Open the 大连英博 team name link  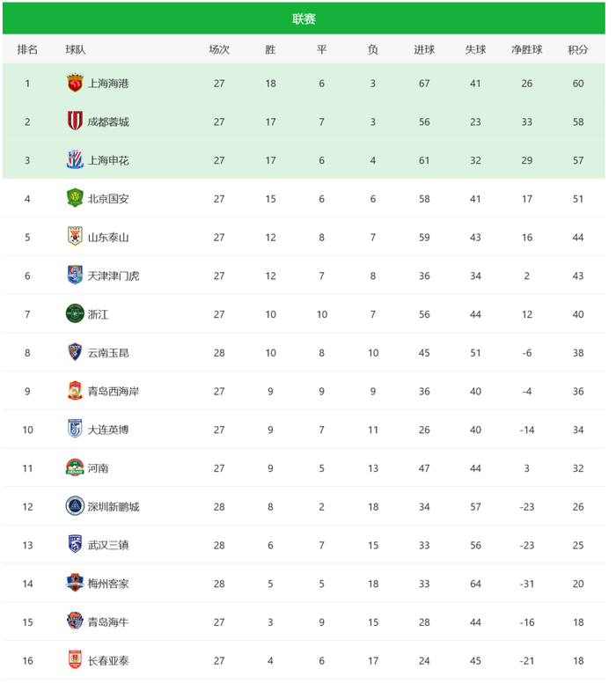108,430
